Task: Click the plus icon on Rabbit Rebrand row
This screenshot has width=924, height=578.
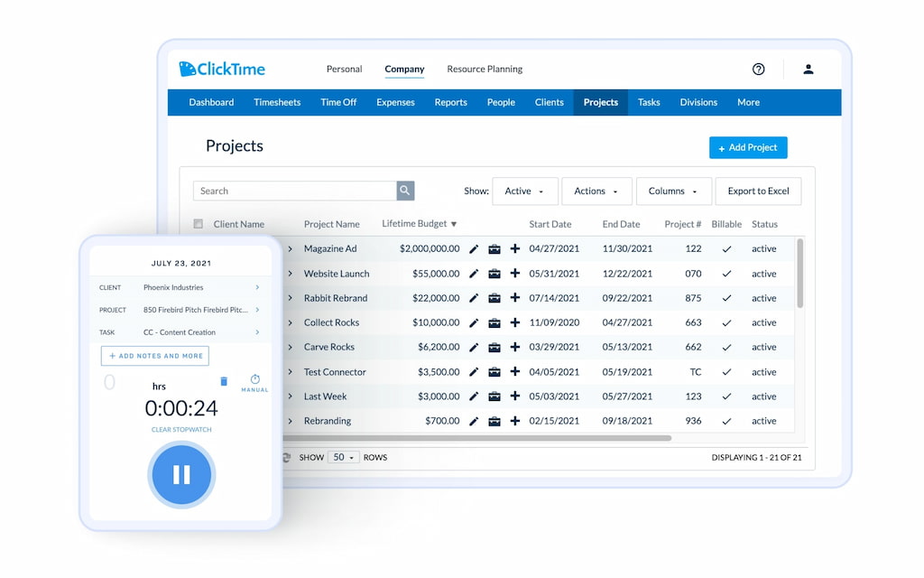Action: pos(514,297)
